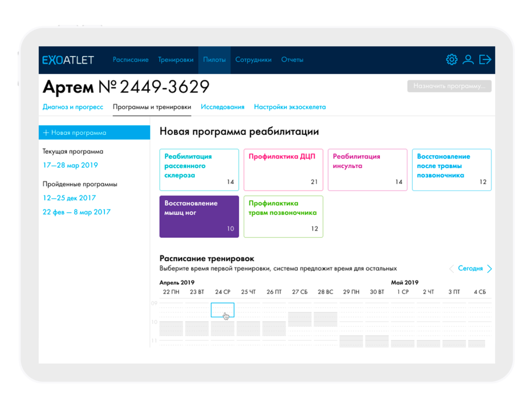Click 2 ЧТ day header
The image size is (532, 410).
click(x=428, y=292)
